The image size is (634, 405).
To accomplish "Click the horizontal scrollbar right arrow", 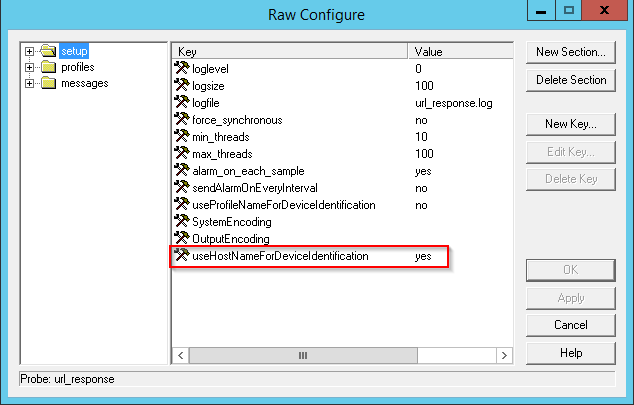I will tap(500, 355).
